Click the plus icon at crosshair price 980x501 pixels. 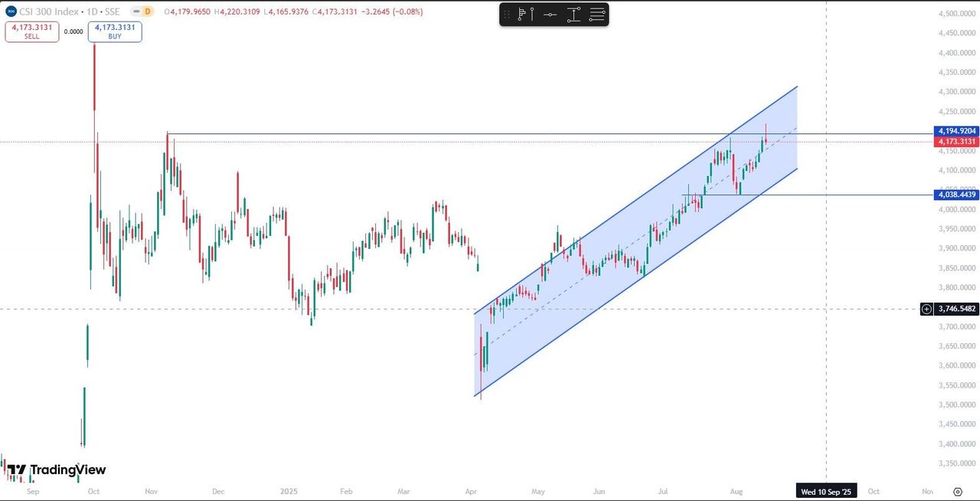926,309
